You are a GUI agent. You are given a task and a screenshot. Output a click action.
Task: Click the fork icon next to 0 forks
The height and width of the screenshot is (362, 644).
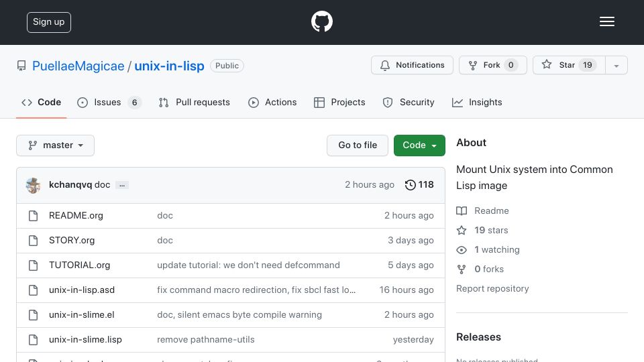point(462,269)
